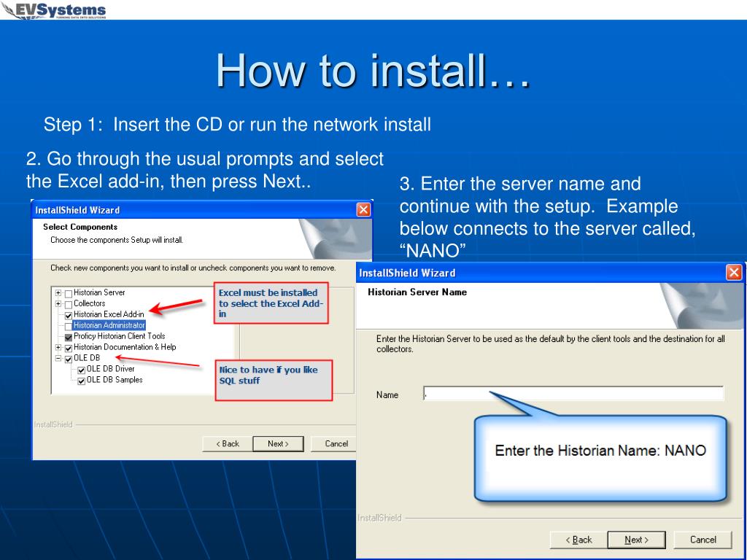
Task: Select the Collectors tree item
Action: (x=89, y=303)
